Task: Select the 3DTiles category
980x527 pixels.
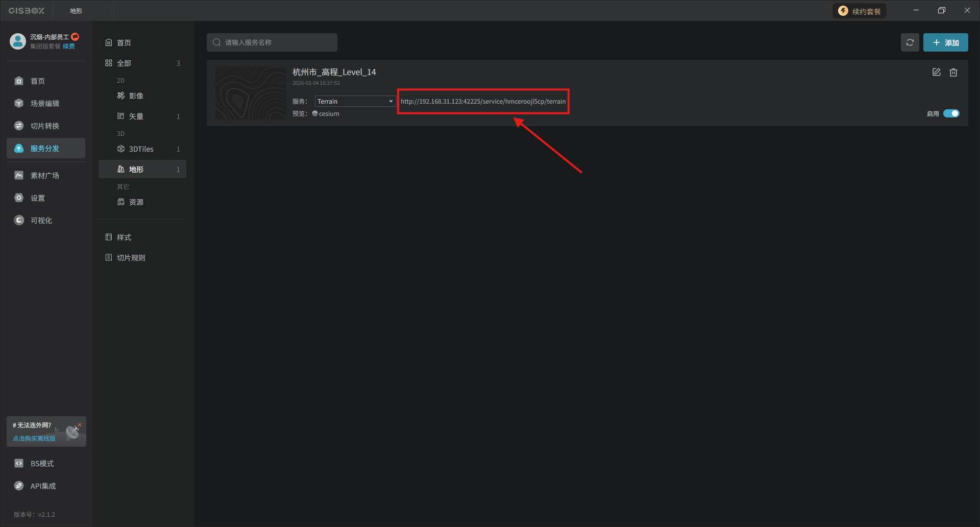Action: [x=141, y=149]
